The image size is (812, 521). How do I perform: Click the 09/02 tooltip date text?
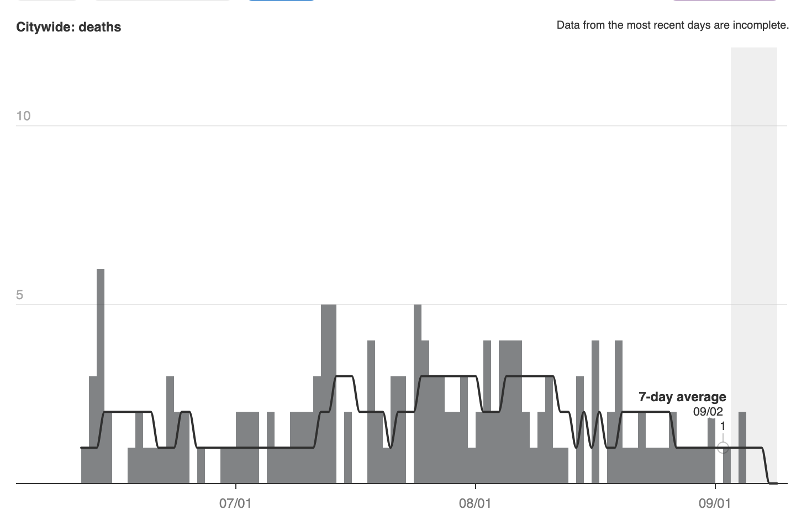708,412
